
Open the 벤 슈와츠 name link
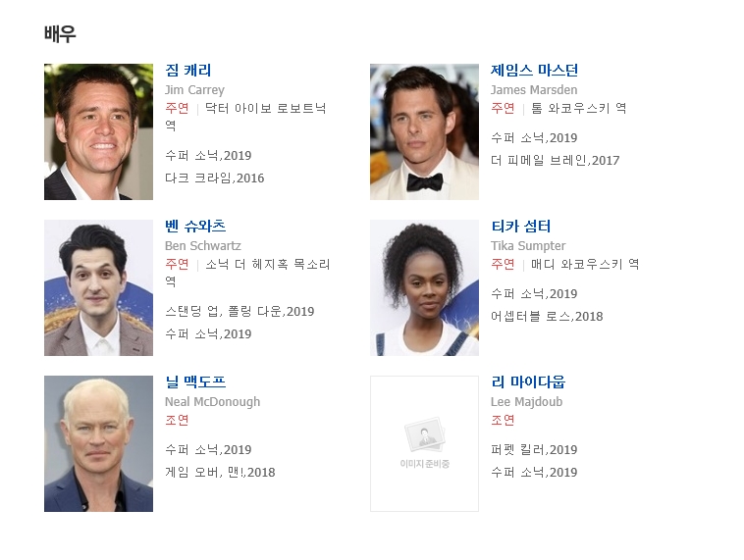[x=195, y=227]
